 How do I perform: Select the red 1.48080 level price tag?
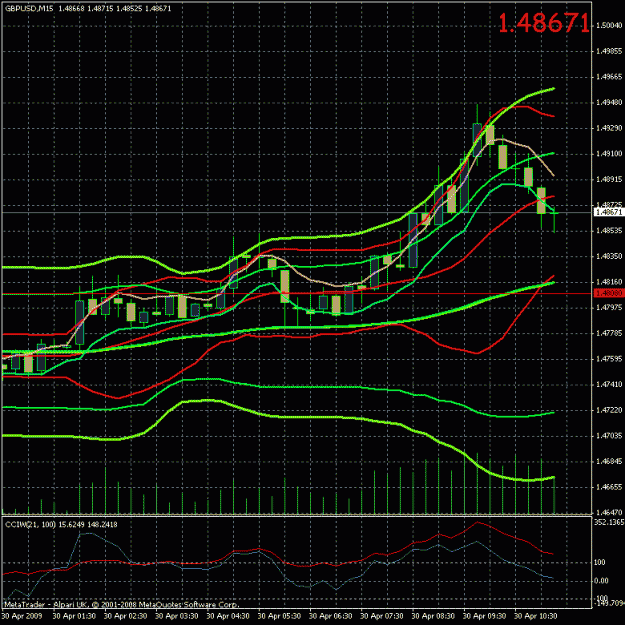click(x=609, y=293)
